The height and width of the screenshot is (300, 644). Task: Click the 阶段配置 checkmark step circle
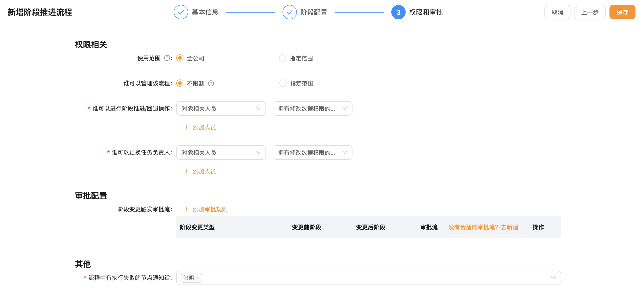click(x=289, y=12)
